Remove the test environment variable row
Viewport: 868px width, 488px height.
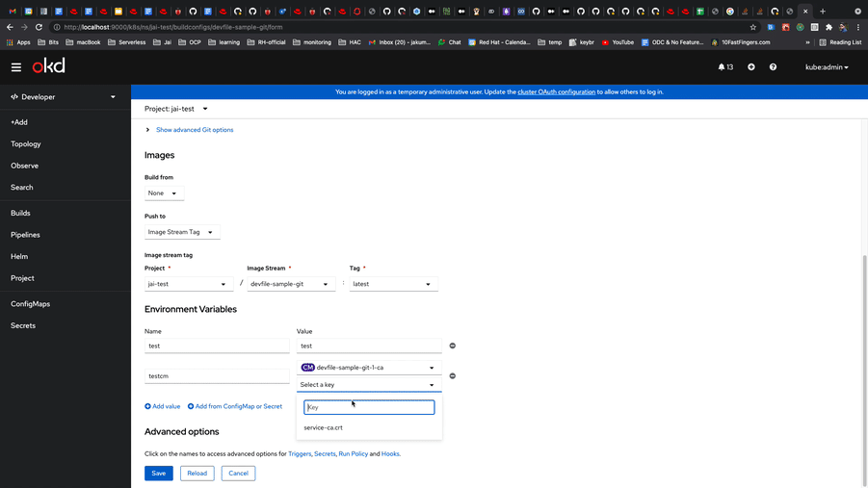pyautogui.click(x=452, y=346)
